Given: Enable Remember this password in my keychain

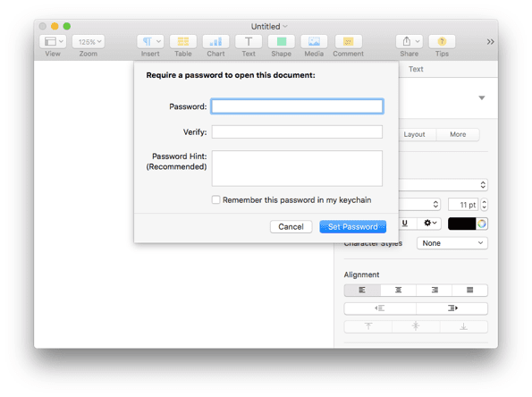Looking at the screenshot, I should (215, 199).
